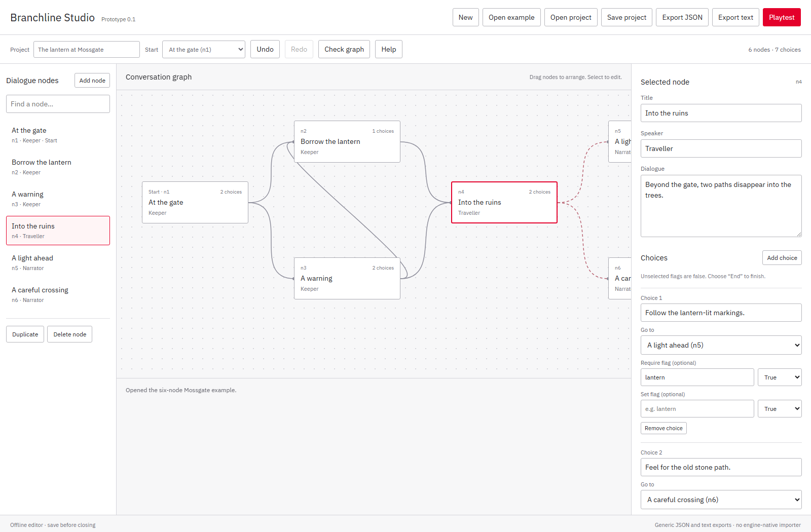Screen dimensions: 811x532
Task: Select A warning in node list
Action: (58, 199)
